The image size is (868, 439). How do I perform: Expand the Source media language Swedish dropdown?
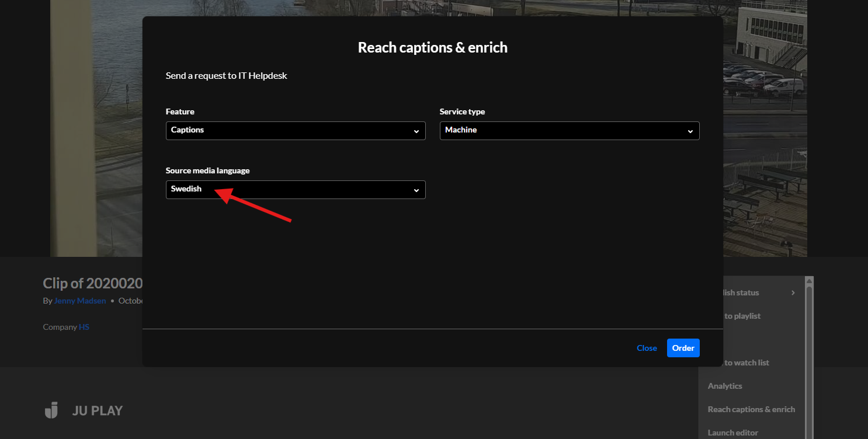[x=295, y=190]
